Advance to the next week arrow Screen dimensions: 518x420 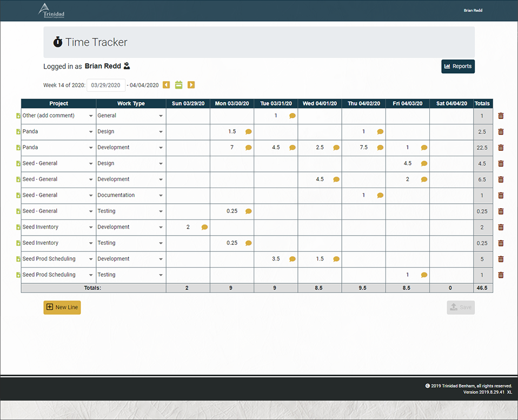click(x=191, y=85)
